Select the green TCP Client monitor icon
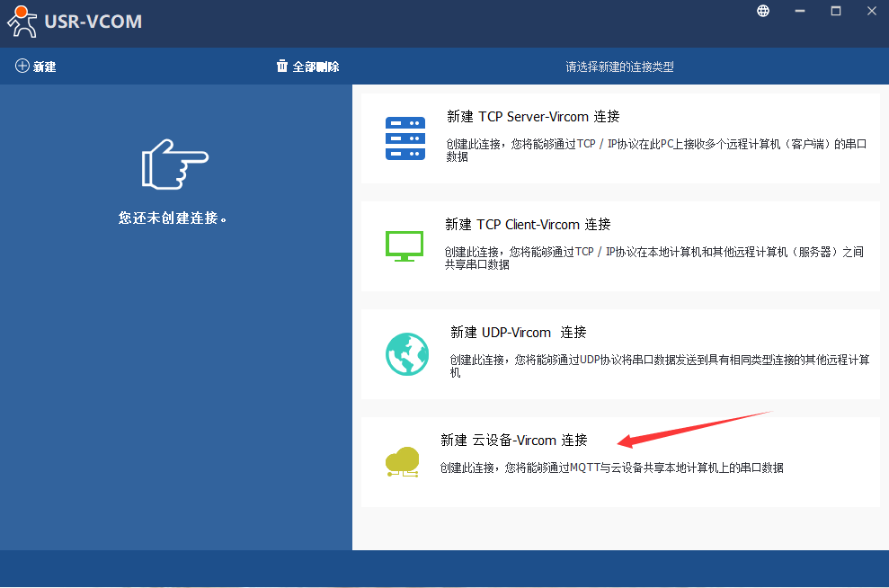889x588 pixels. (x=404, y=245)
